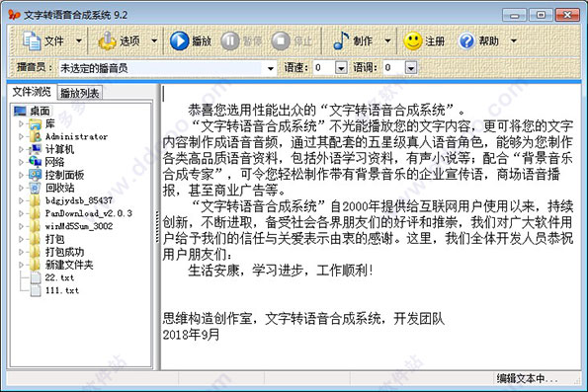Minimize the 文字转语音合成系统 window
This screenshot has width=588, height=392.
tap(515, 16)
